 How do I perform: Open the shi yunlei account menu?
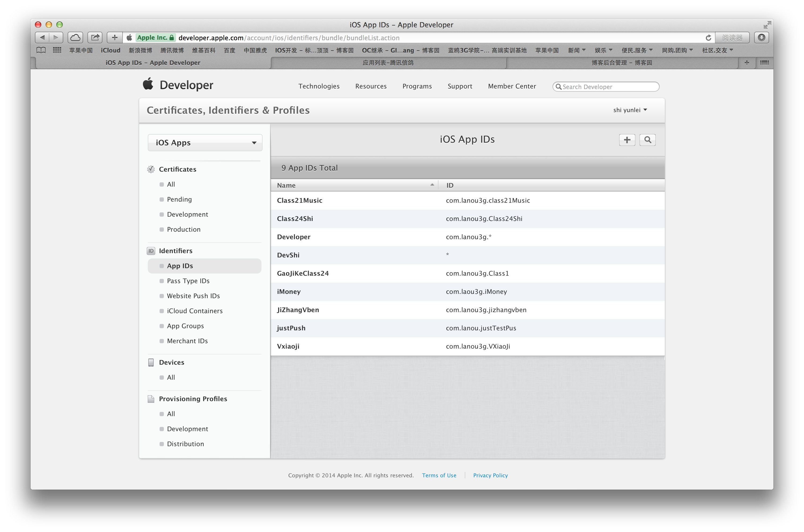point(630,110)
